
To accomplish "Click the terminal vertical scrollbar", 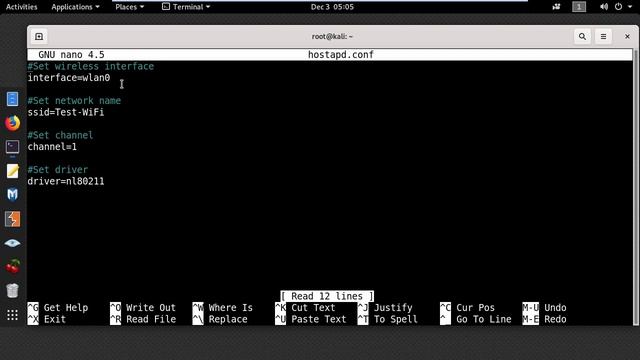I will (636, 187).
